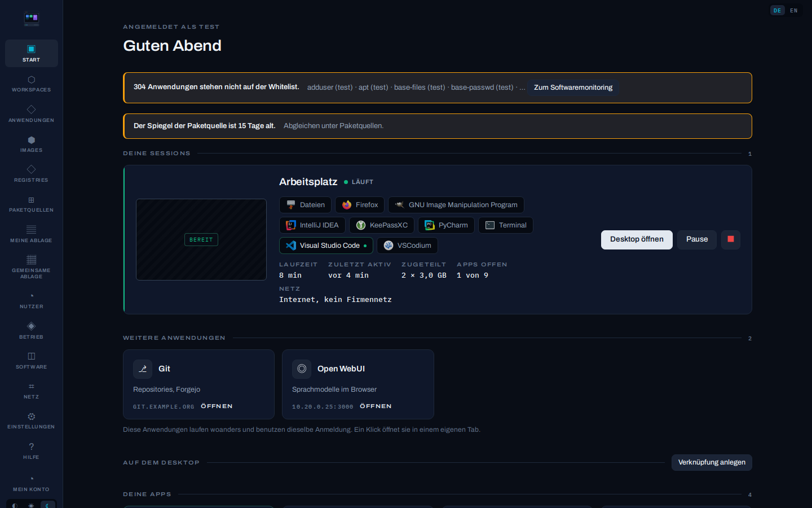
Task: Click 'Repositories, Forgejo' description text
Action: click(x=167, y=389)
